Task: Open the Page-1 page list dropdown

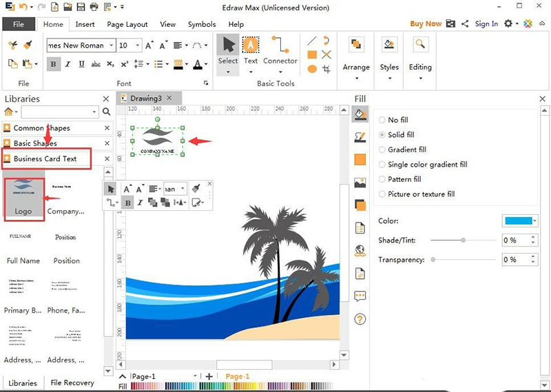Action: [x=195, y=376]
